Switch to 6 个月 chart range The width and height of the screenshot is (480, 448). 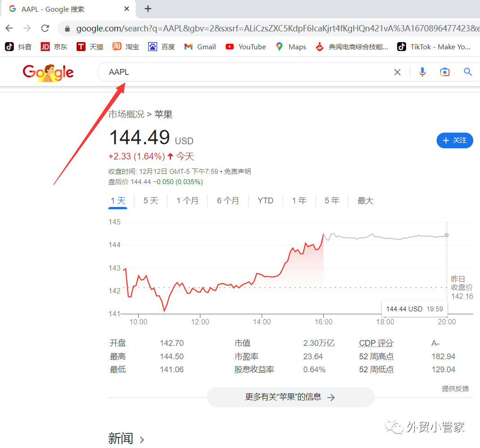[228, 201]
